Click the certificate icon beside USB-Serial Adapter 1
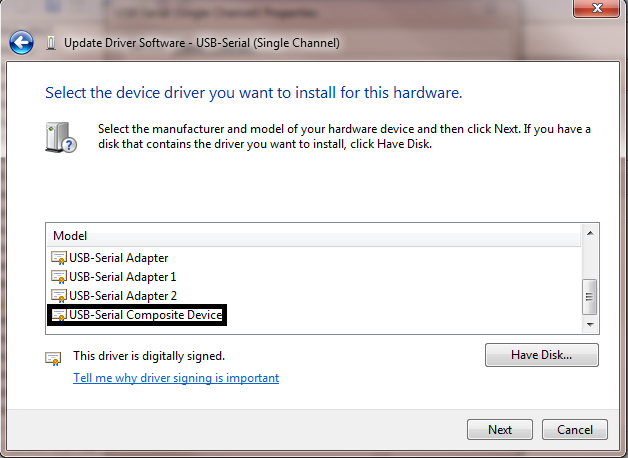Screen dimensions: 628x458 (x=59, y=277)
